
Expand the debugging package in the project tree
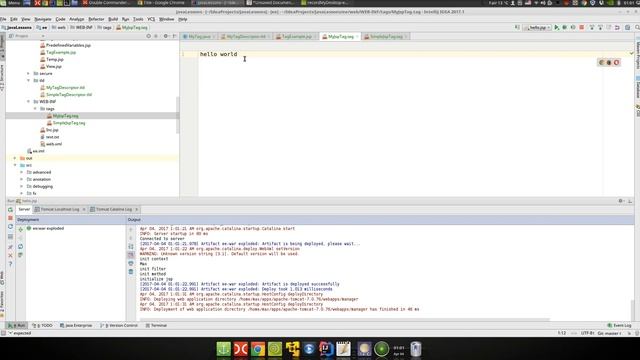point(22,186)
